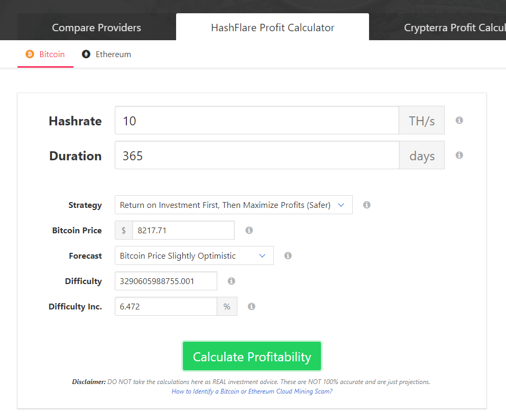Screen dimensions: 506x420
Task: Select the HashFlare Profit Calculator tab
Action: [x=272, y=28]
